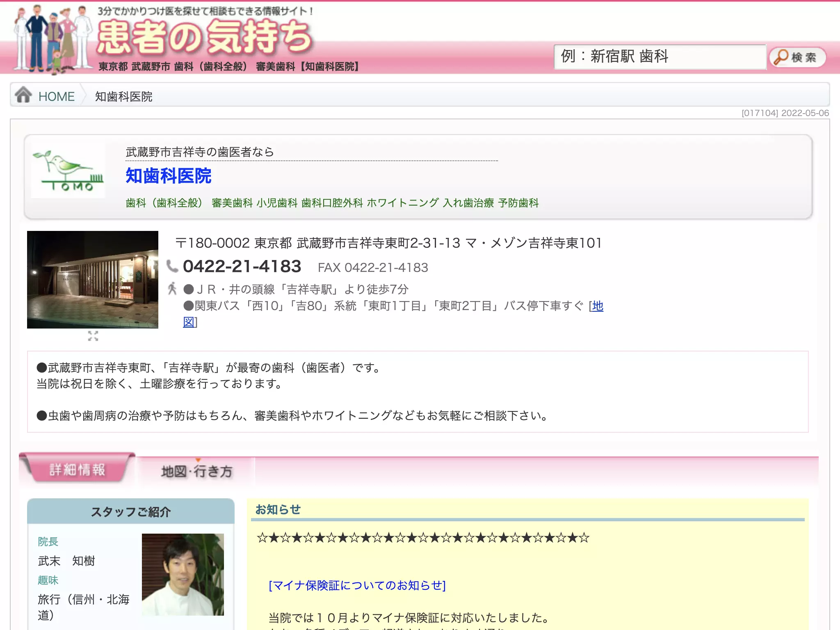
Task: Click the phone icon beside 0422-21-4183
Action: (x=172, y=266)
